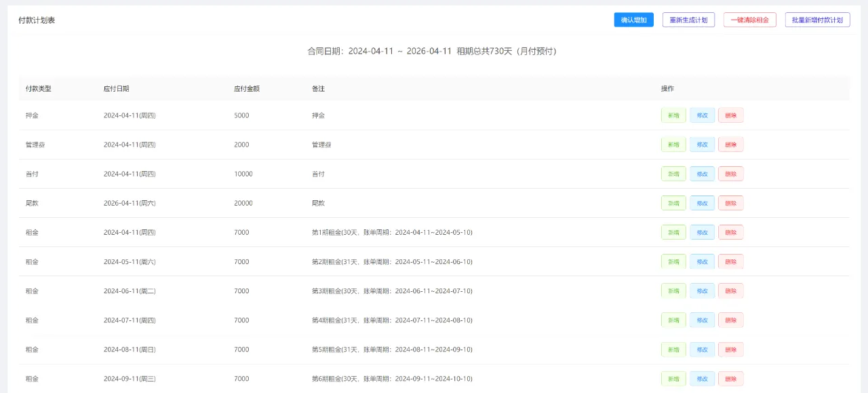Modify the 首付 row

coord(703,174)
